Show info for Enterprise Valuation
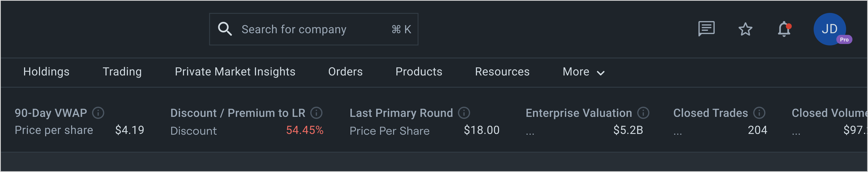868x172 pixels. point(643,113)
